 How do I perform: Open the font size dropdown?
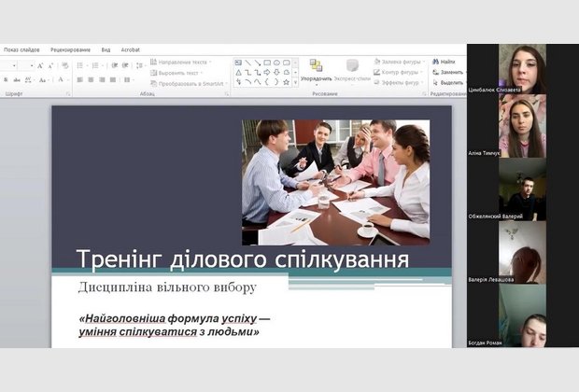click(32, 65)
